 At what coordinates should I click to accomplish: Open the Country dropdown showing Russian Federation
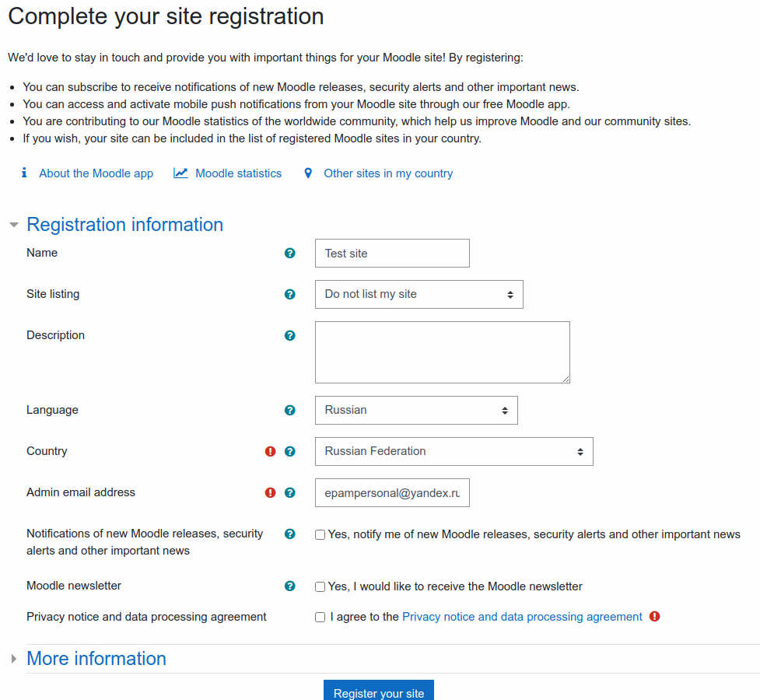pos(454,451)
